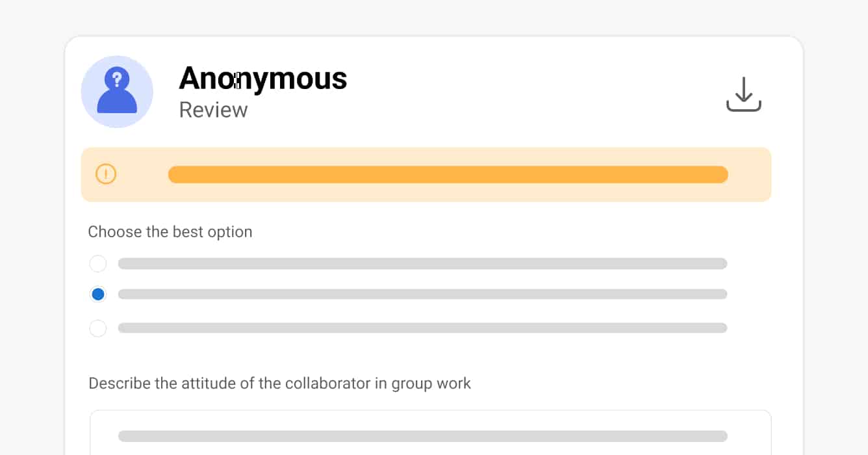Click the gray placeholder line inside text box
868x455 pixels.
point(422,436)
